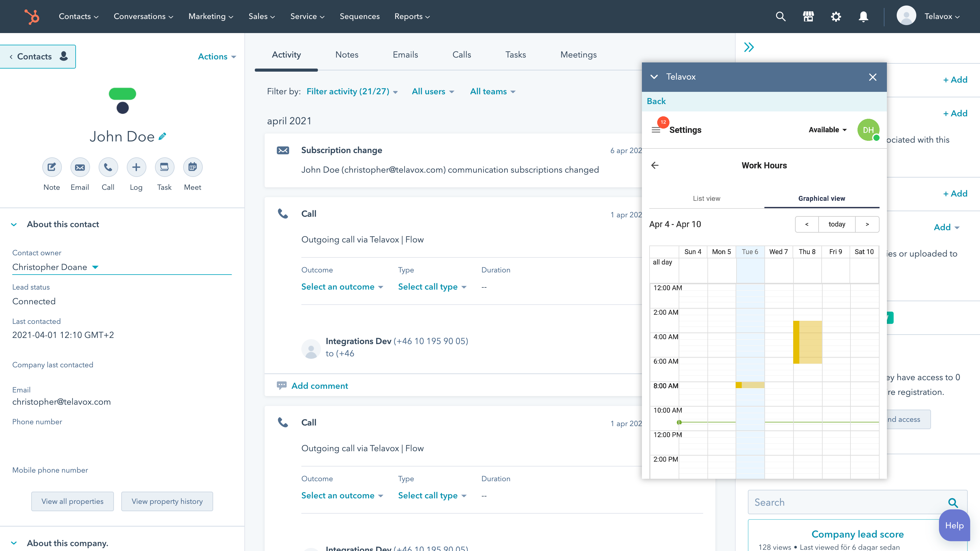
Task: Click the user avatar in top bar
Action: pyautogui.click(x=906, y=16)
